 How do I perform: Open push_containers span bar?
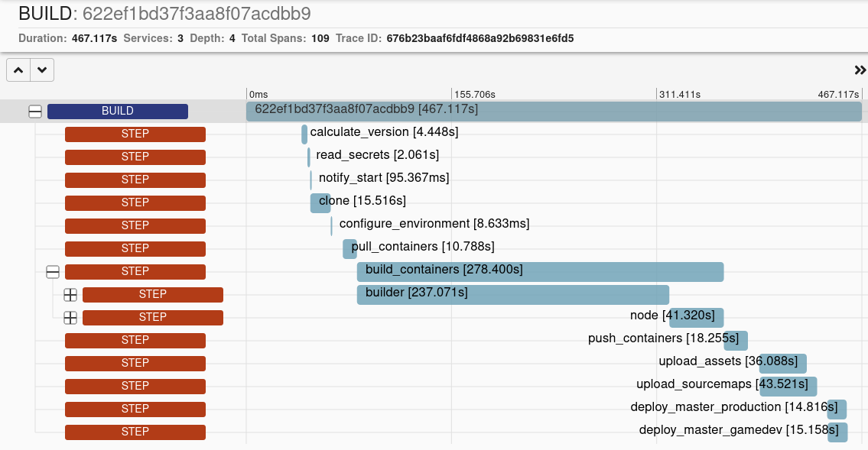736,341
